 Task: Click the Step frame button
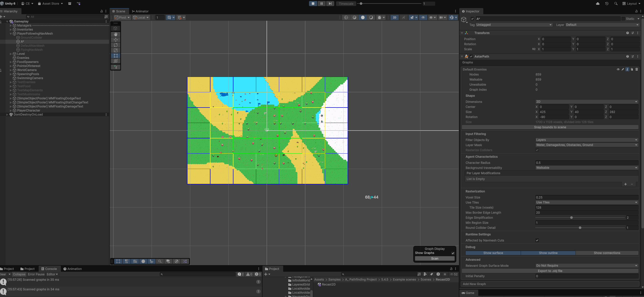330,4
